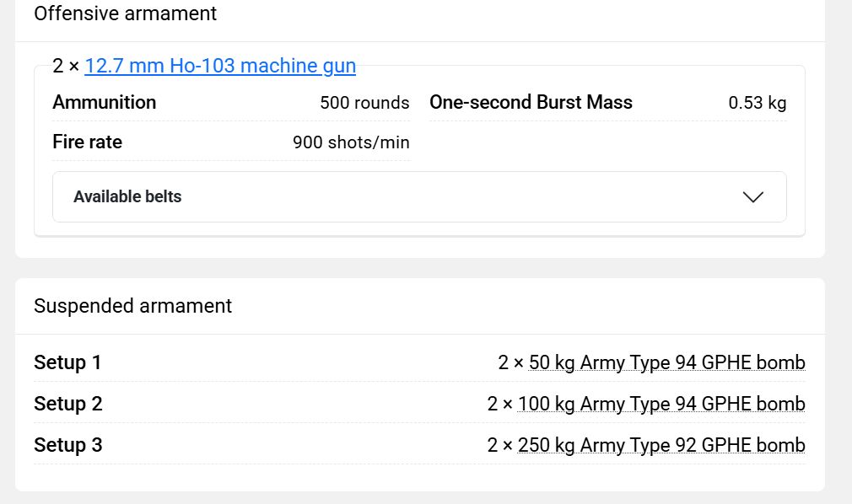Click the Fire rate label
The height and width of the screenshot is (504, 852).
[x=87, y=142]
